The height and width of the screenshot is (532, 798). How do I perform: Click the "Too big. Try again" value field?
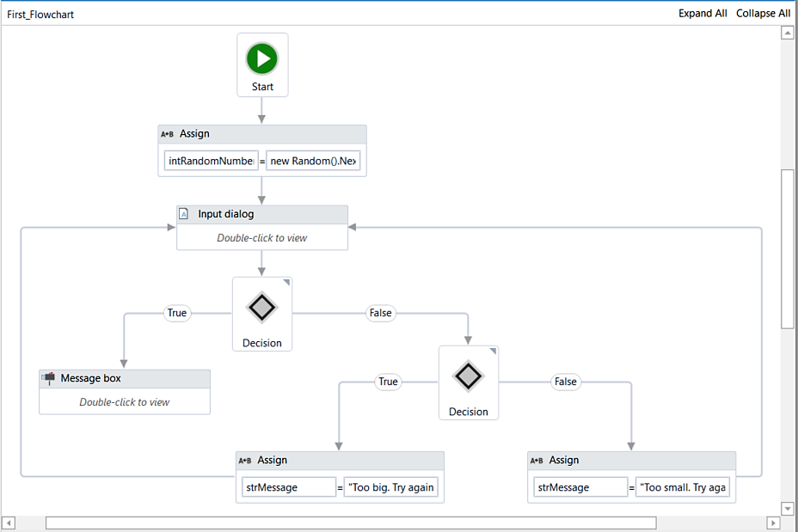point(391,487)
